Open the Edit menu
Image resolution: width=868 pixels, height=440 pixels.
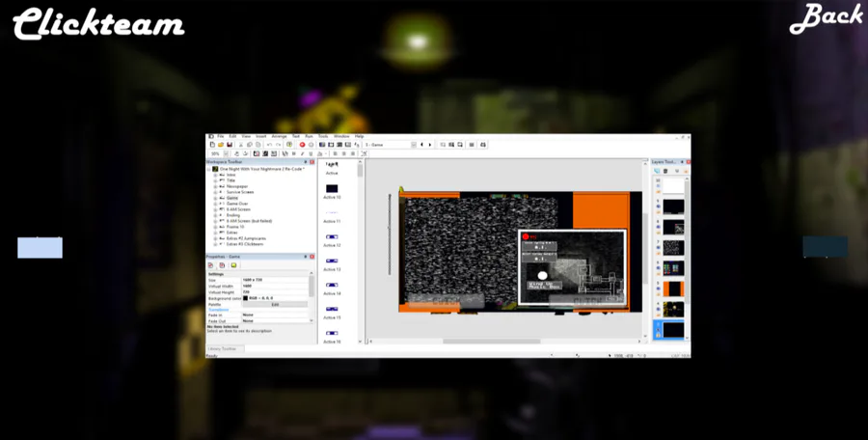click(232, 136)
